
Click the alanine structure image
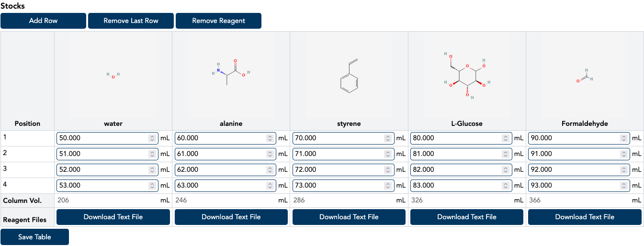coord(231,76)
